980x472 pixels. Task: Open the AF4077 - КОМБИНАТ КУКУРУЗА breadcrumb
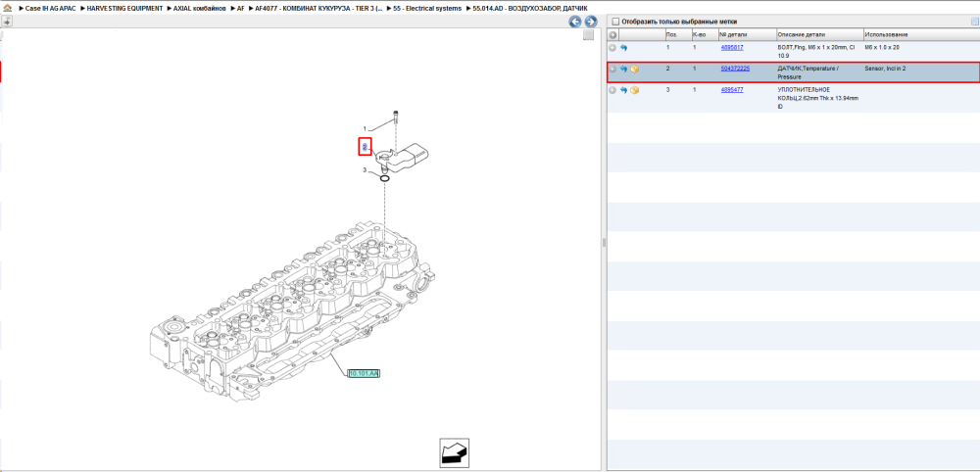click(x=318, y=9)
